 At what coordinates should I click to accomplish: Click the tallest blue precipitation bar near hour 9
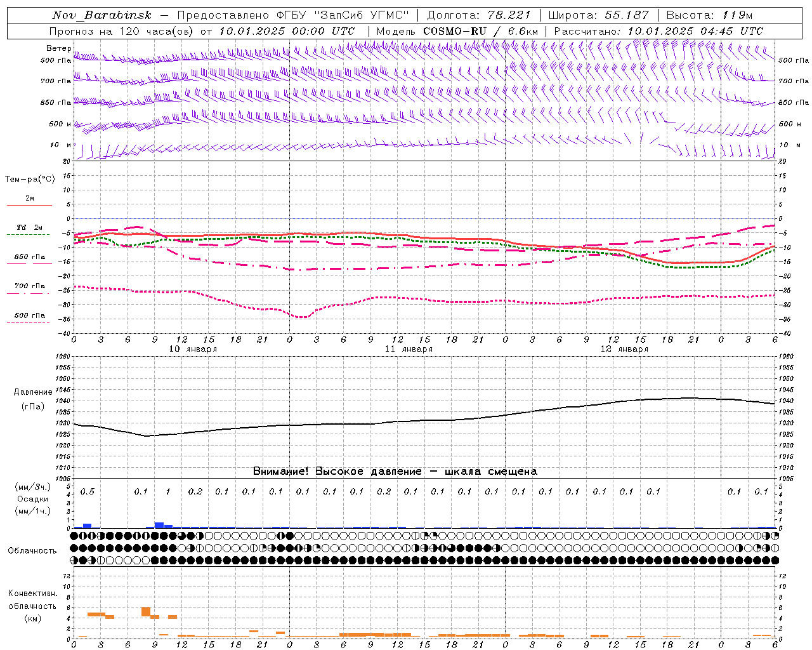(159, 526)
